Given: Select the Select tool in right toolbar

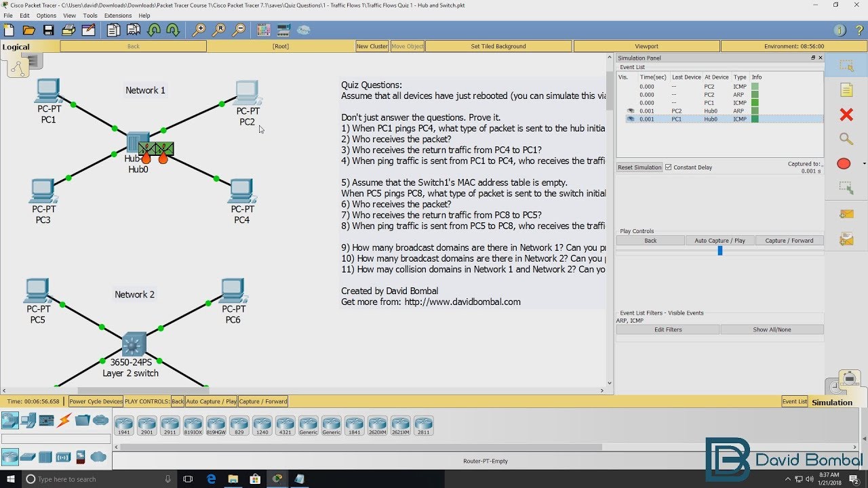Looking at the screenshot, I should tap(846, 66).
